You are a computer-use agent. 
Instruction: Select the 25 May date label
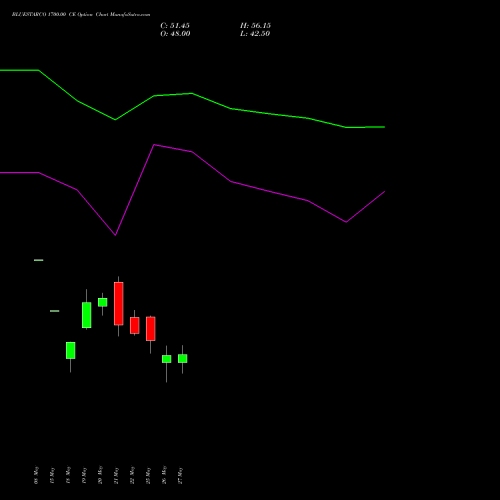(x=148, y=475)
